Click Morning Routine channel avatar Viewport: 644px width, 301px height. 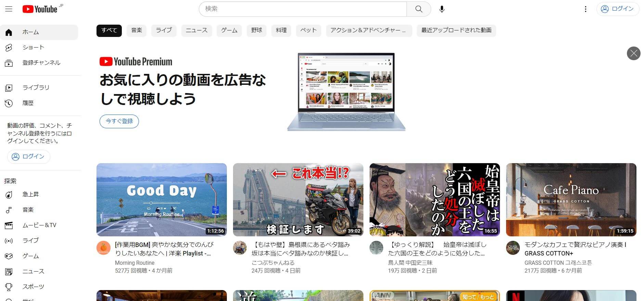coord(103,248)
